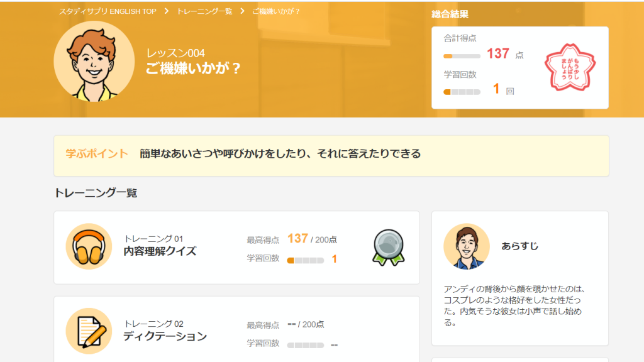The width and height of the screenshot is (644, 362).
Task: Click the chevron after スタディサプリ ENGLISH TOP
Action: [x=167, y=11]
